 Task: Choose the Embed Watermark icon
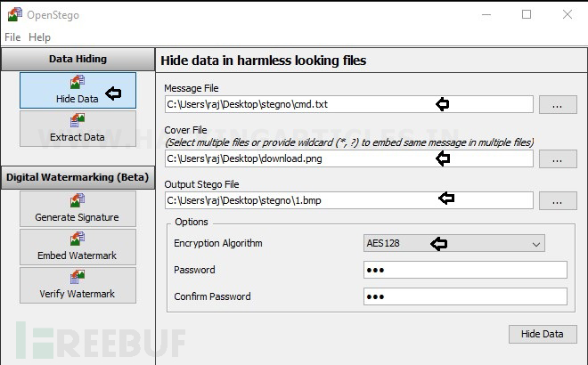pyautogui.click(x=78, y=239)
